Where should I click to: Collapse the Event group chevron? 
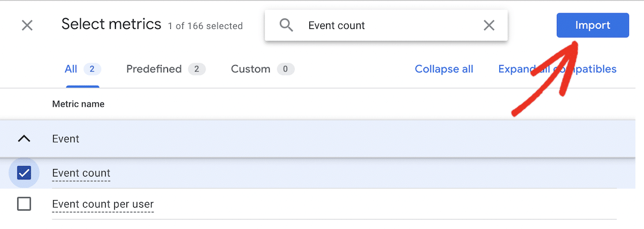[24, 138]
